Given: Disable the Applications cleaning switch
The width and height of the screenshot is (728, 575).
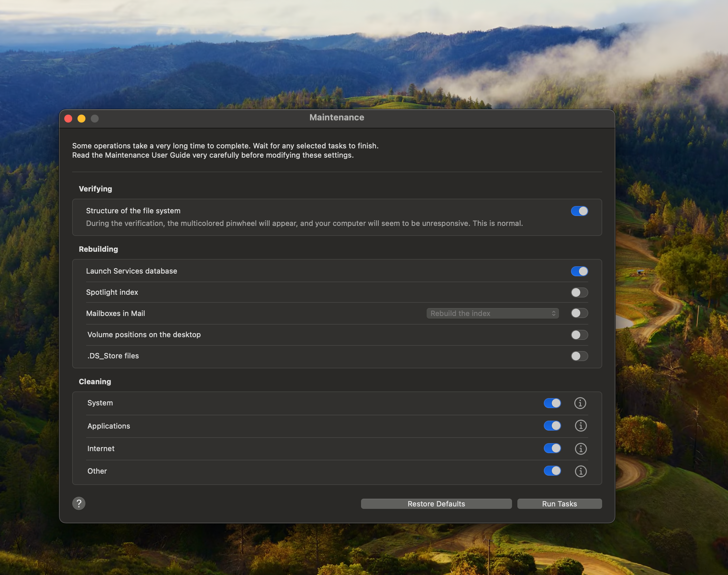Looking at the screenshot, I should click(x=552, y=426).
